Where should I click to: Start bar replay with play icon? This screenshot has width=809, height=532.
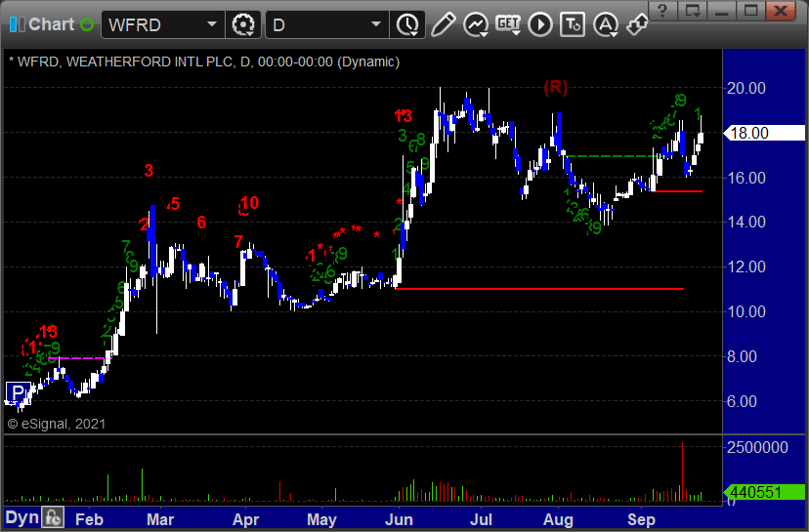(x=540, y=24)
